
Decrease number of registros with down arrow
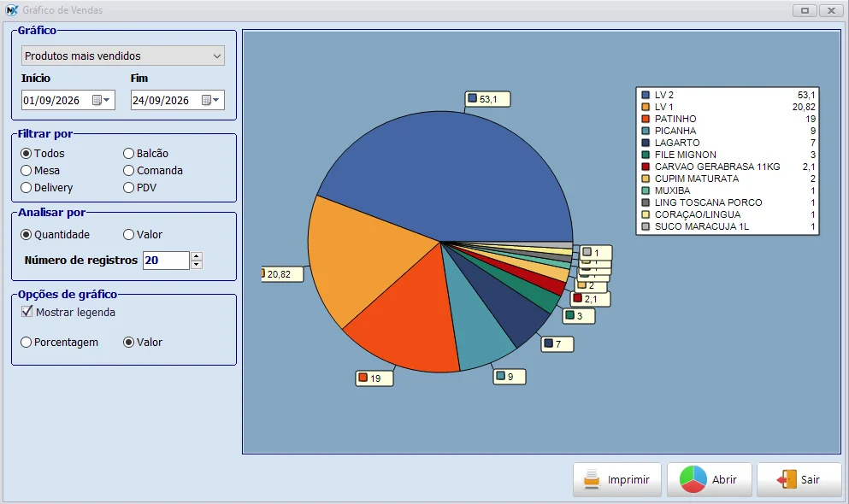[x=197, y=265]
